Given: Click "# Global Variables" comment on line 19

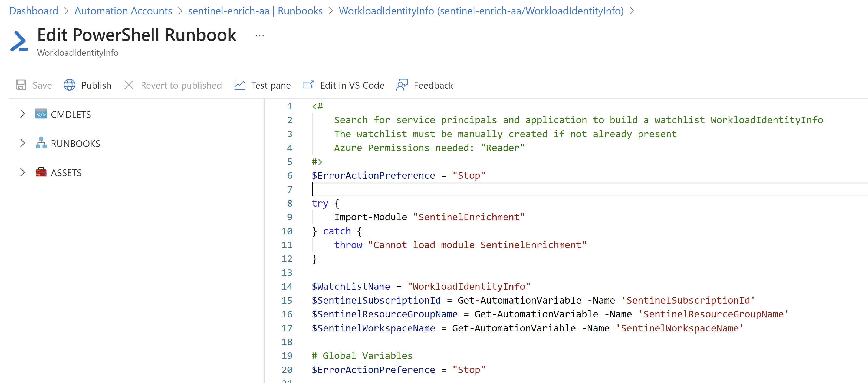Looking at the screenshot, I should click(362, 356).
